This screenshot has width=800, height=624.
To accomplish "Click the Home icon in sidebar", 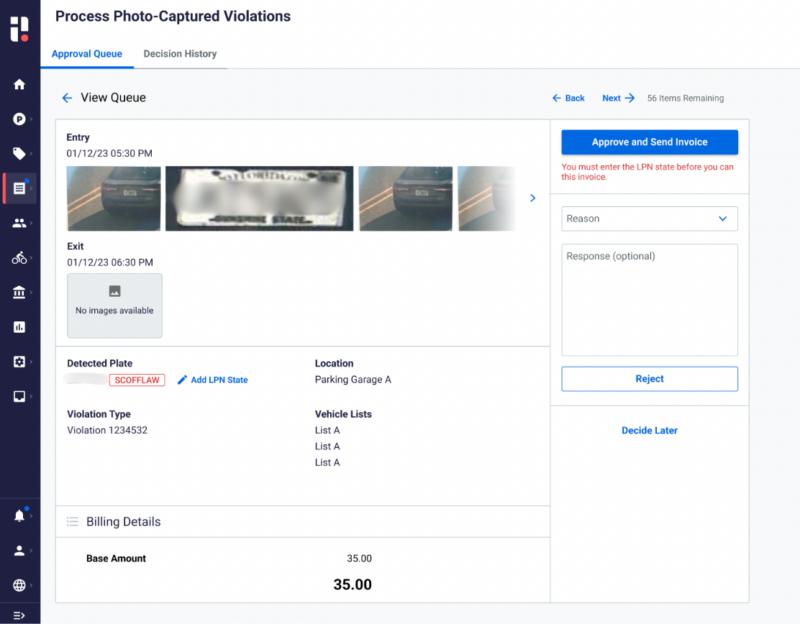I will (x=19, y=84).
